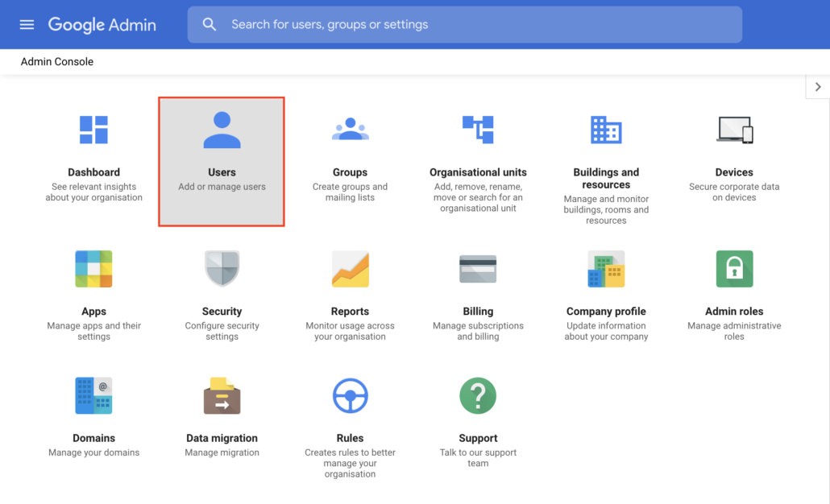Click 'Monitor usage across your organisation' text
The width and height of the screenshot is (830, 504).
(x=350, y=331)
